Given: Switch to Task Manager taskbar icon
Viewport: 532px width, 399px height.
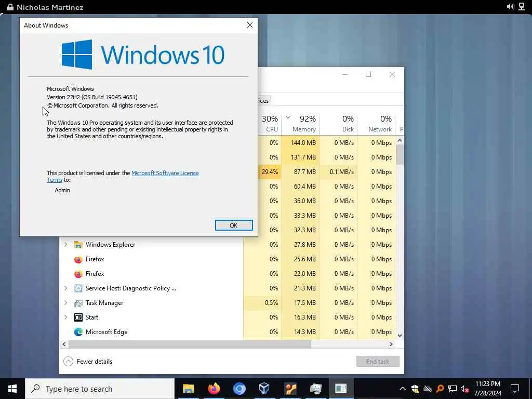Looking at the screenshot, I should point(315,389).
